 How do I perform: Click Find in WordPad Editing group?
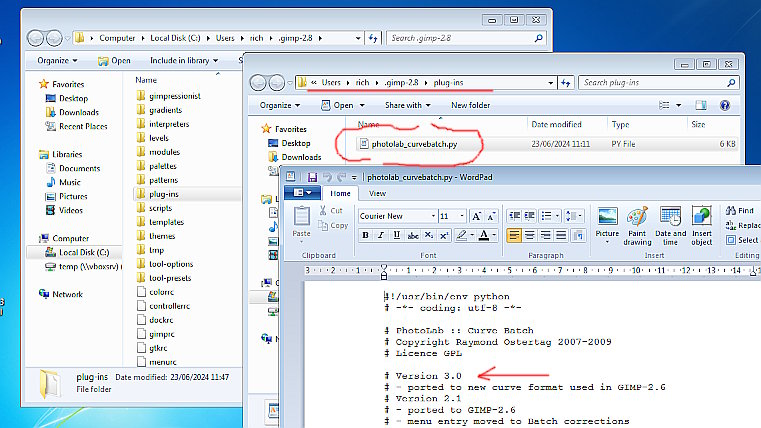pyautogui.click(x=740, y=210)
